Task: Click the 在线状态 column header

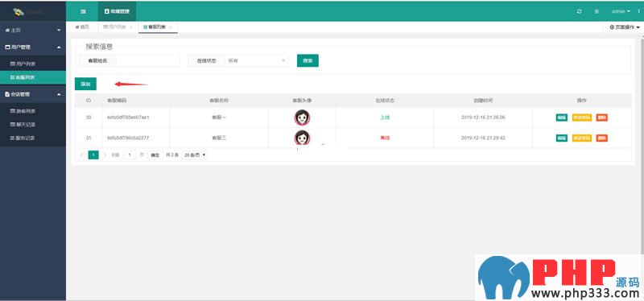Action: [385, 101]
